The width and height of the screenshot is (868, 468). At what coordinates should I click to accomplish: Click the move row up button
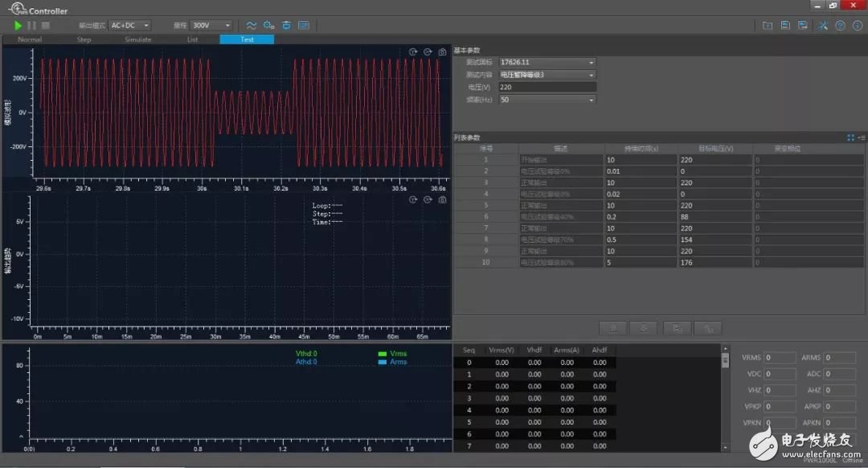click(613, 328)
